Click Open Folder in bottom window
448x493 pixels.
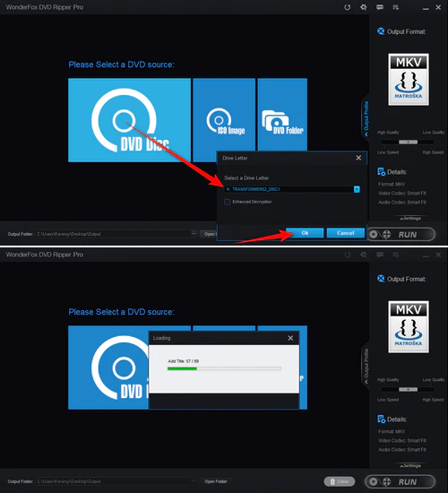216,481
